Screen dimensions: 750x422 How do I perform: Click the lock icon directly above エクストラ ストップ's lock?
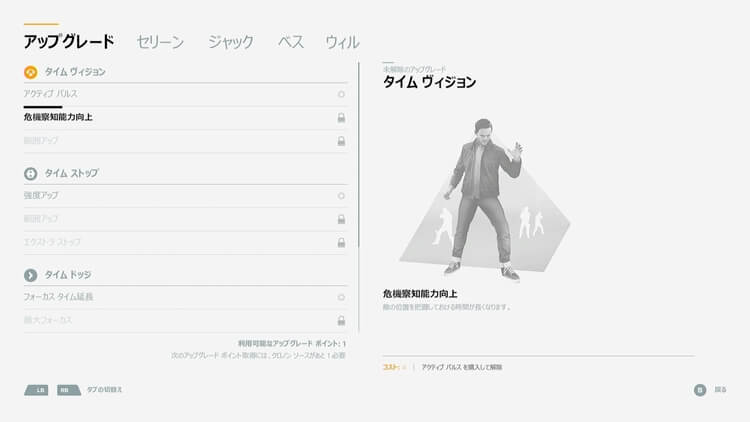[341, 219]
